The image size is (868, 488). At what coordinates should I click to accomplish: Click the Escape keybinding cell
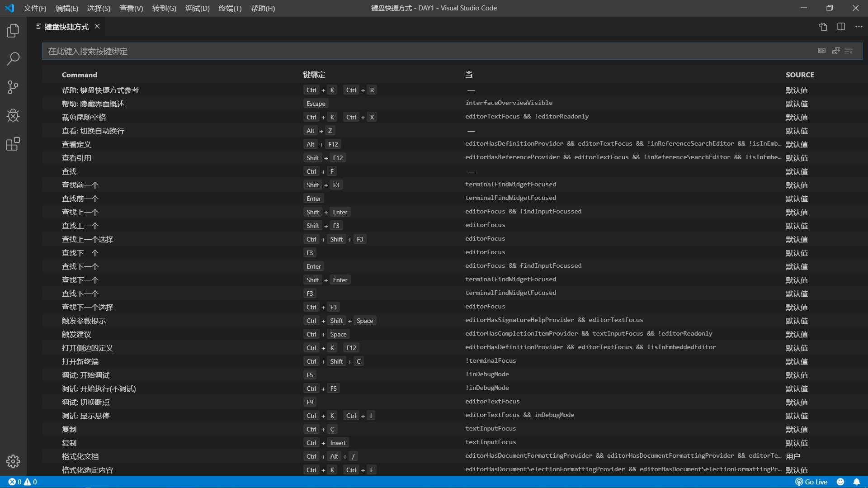tap(316, 104)
